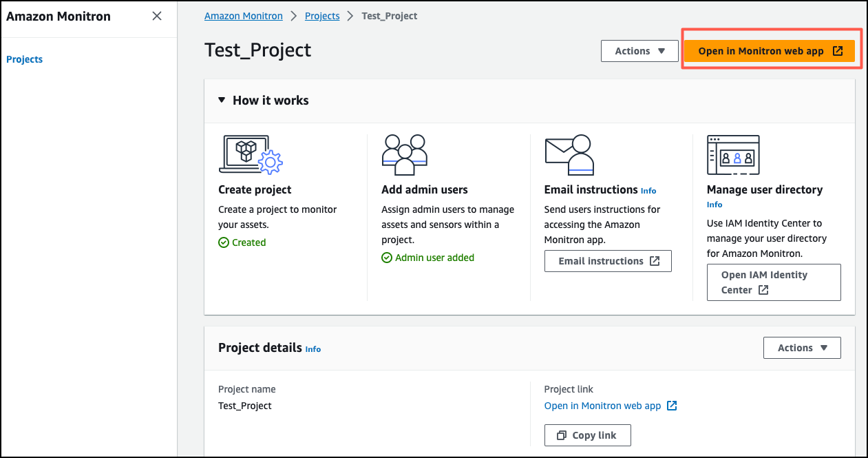Close the Amazon Monitron navigation sidebar
Screen dimensions: 868x458
click(156, 15)
